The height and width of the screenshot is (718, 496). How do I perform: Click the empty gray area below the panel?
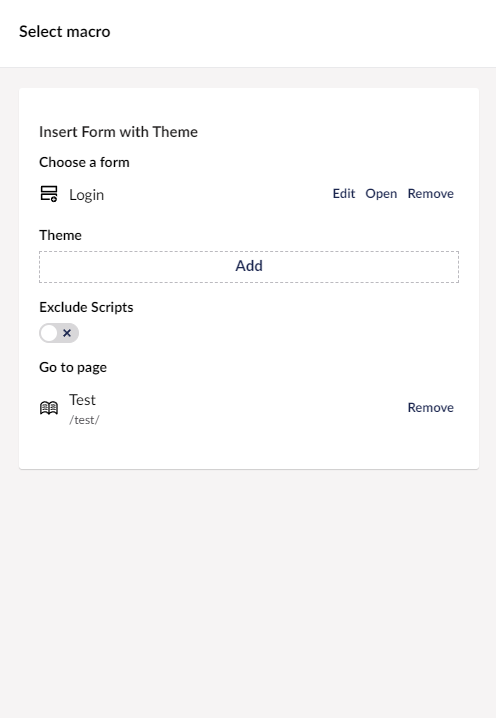pyautogui.click(x=248, y=593)
